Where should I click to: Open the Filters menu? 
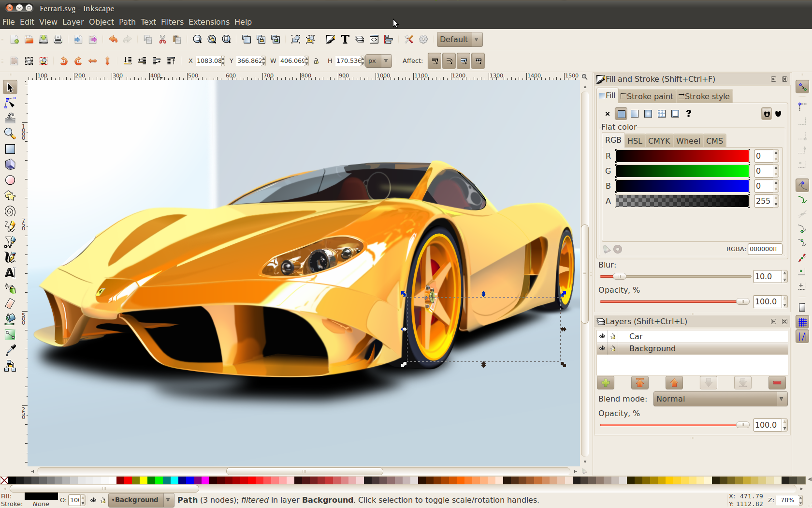[x=172, y=22]
